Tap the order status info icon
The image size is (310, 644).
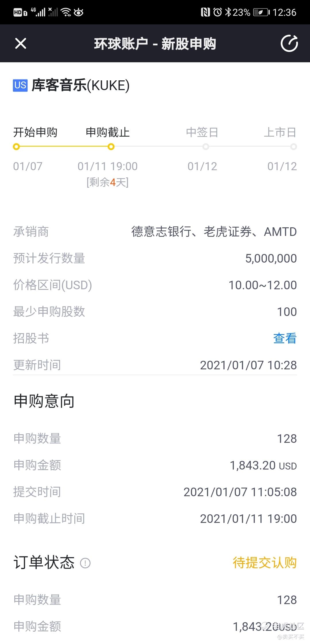85,563
